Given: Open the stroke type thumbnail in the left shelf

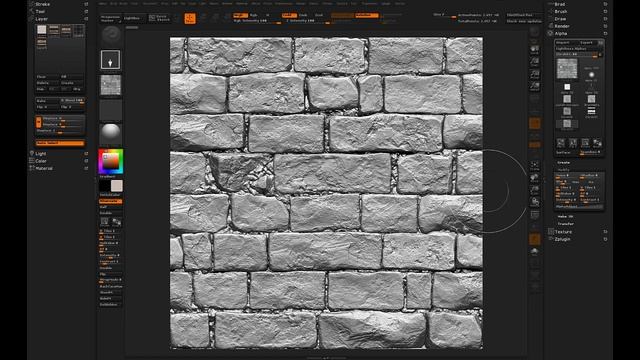Looking at the screenshot, I should tap(110, 60).
